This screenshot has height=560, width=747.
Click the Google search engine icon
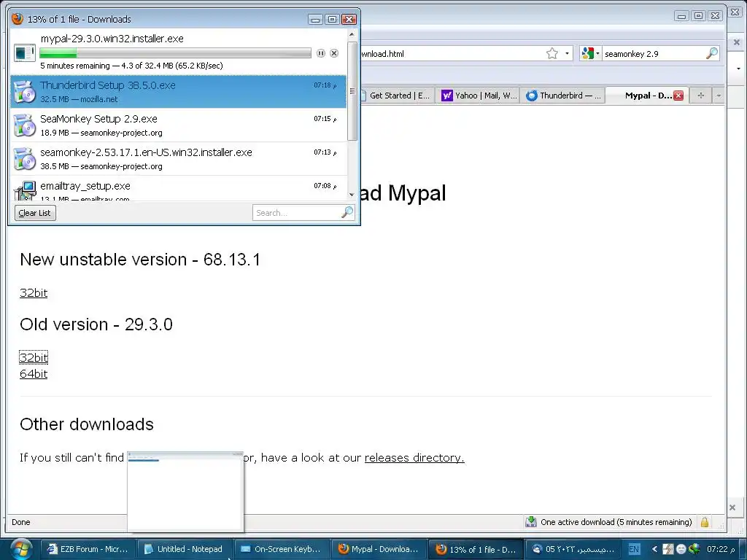tap(587, 53)
